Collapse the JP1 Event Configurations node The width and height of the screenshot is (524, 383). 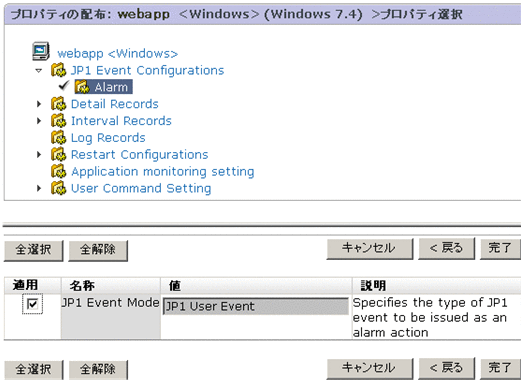pos(39,71)
